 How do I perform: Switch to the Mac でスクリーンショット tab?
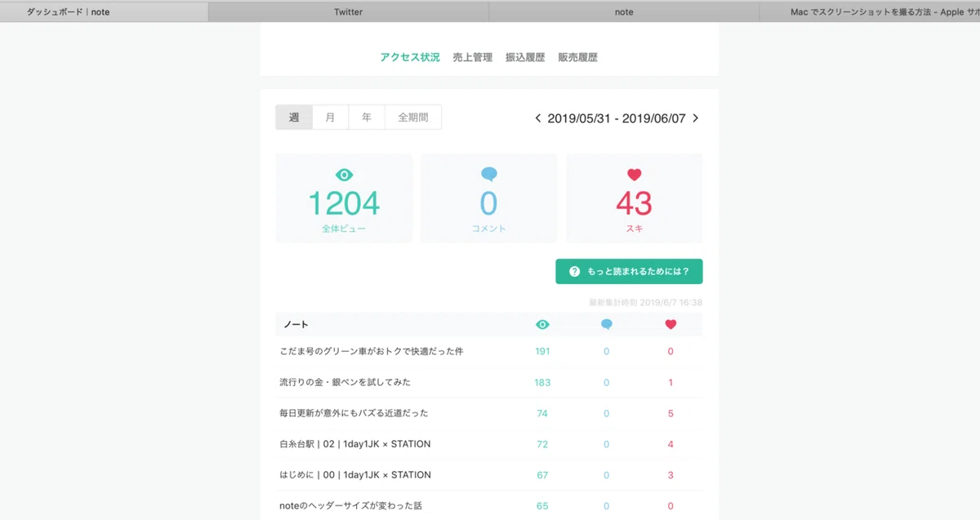pos(870,12)
